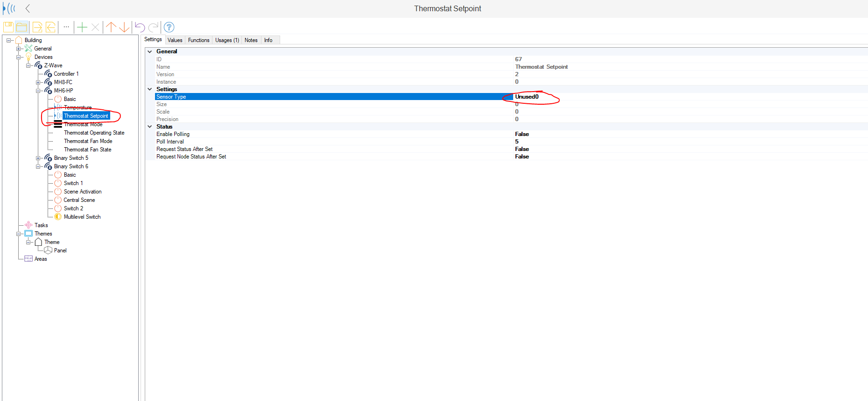Expand the Binary Switch 5 node
868x401 pixels.
coord(38,158)
